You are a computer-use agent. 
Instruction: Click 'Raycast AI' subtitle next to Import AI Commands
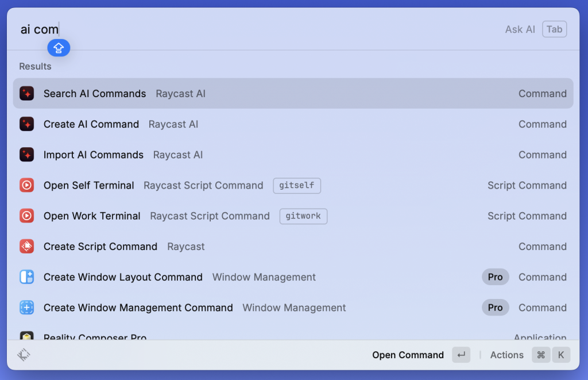178,155
